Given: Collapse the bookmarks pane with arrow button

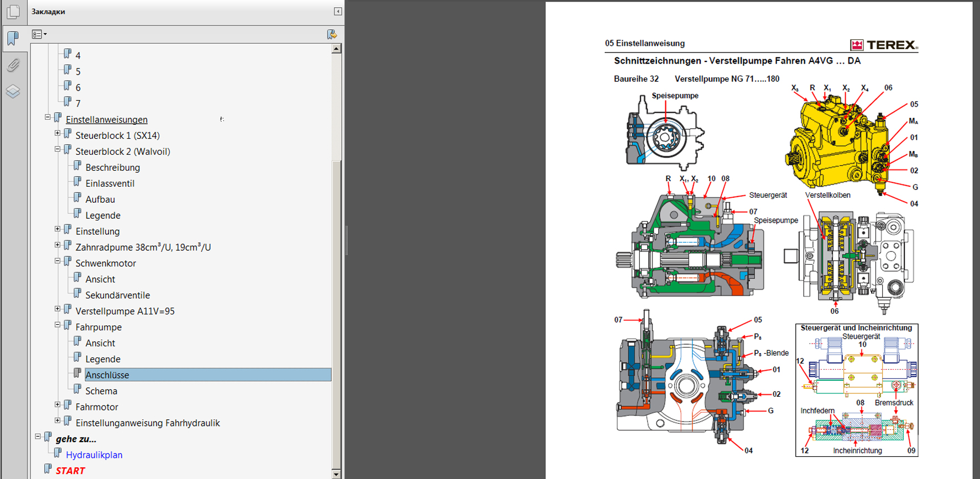Looking at the screenshot, I should (x=338, y=12).
